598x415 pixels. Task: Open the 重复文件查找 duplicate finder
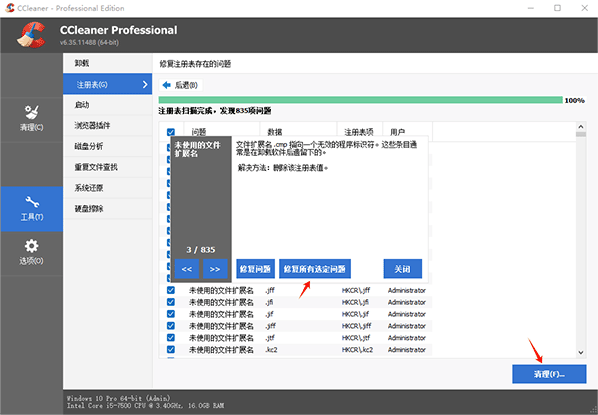click(108, 167)
